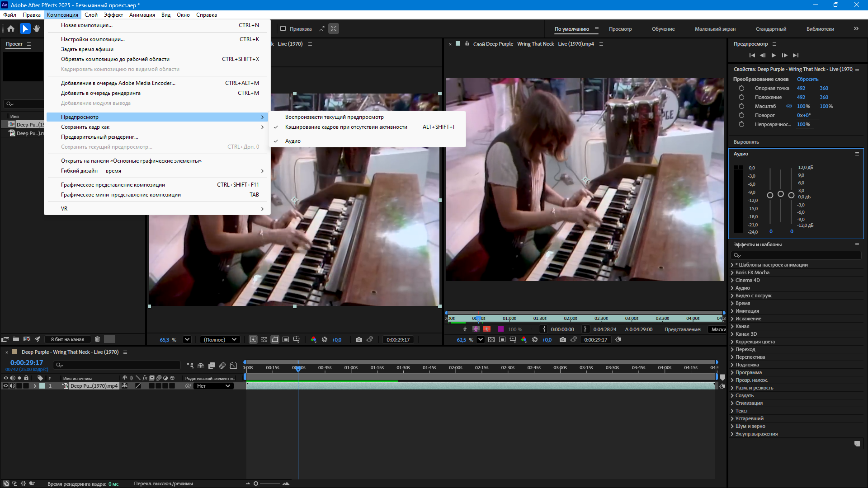Choose Настройки композиции menu item
Viewport: 868px width, 488px height.
157,39
